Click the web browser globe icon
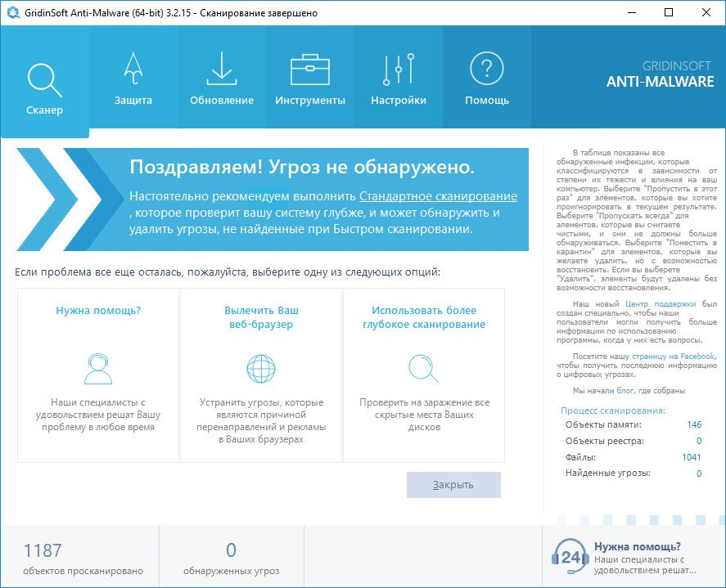 pyautogui.click(x=261, y=369)
